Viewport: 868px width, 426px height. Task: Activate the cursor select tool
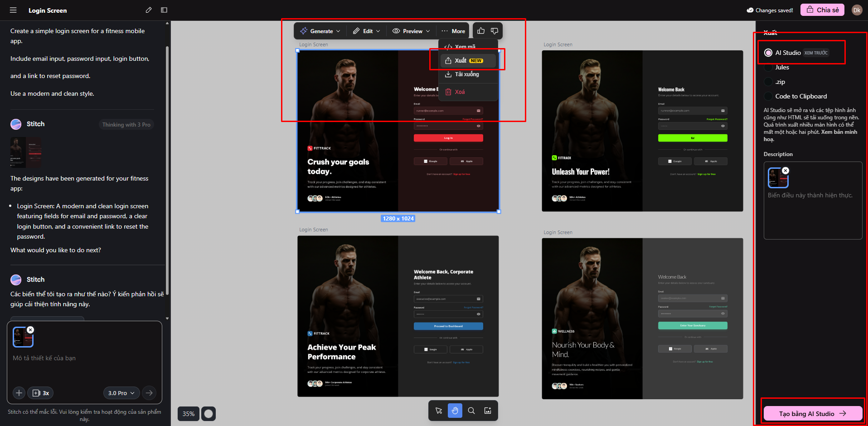click(x=439, y=411)
